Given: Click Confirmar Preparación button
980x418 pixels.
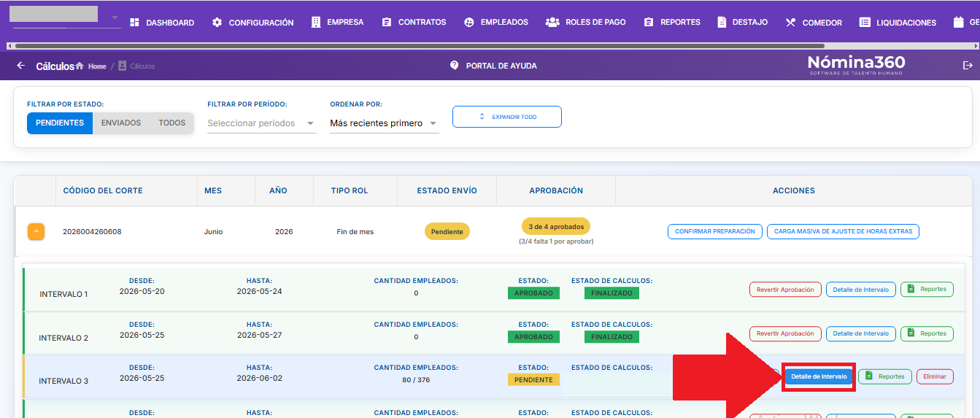Looking at the screenshot, I should (x=715, y=231).
